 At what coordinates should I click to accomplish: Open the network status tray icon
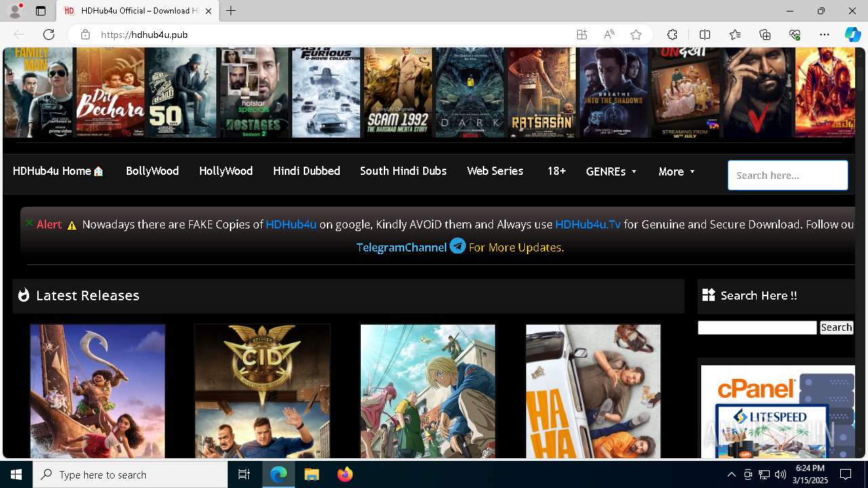coord(764,474)
